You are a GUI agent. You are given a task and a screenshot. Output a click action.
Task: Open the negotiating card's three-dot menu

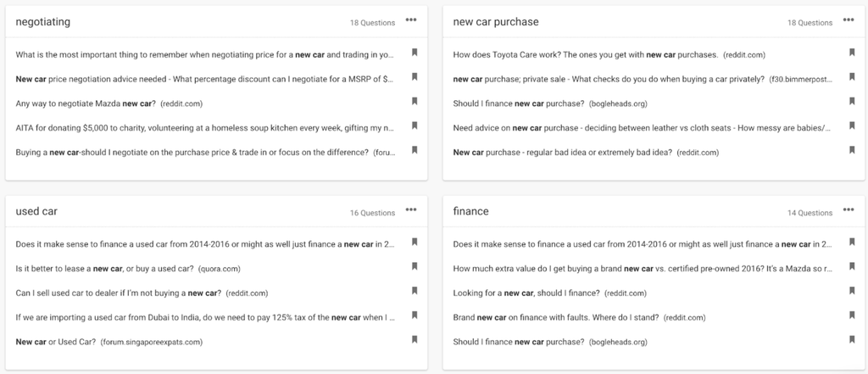coord(411,20)
